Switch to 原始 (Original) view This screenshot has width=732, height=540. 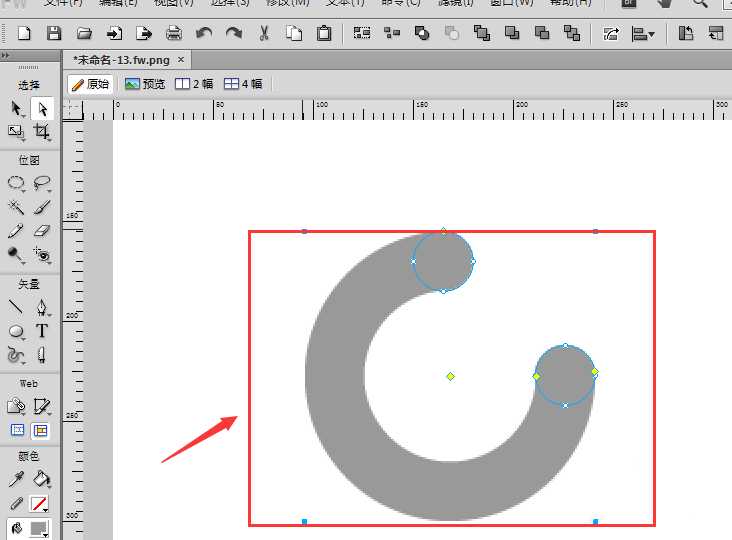(90, 84)
